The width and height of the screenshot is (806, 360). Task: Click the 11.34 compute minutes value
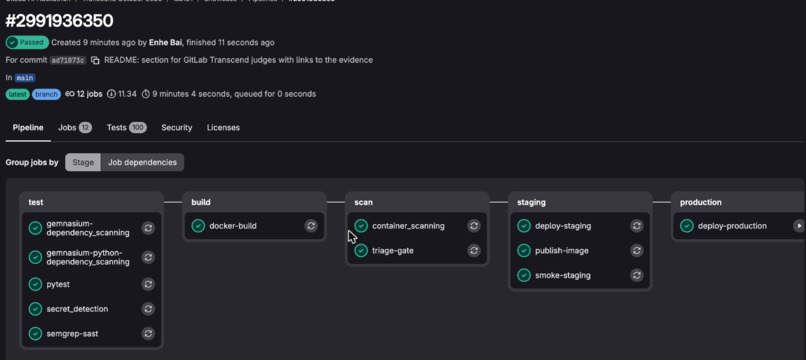(x=127, y=94)
